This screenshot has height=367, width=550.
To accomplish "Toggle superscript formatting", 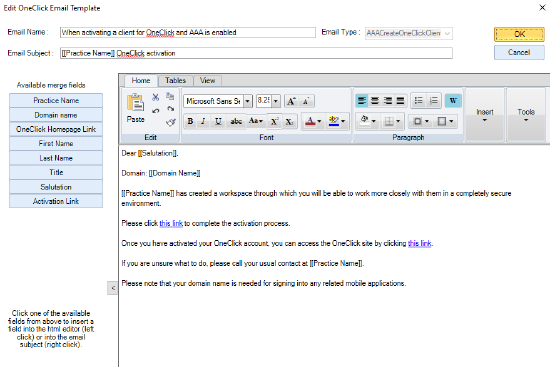I will [x=274, y=121].
